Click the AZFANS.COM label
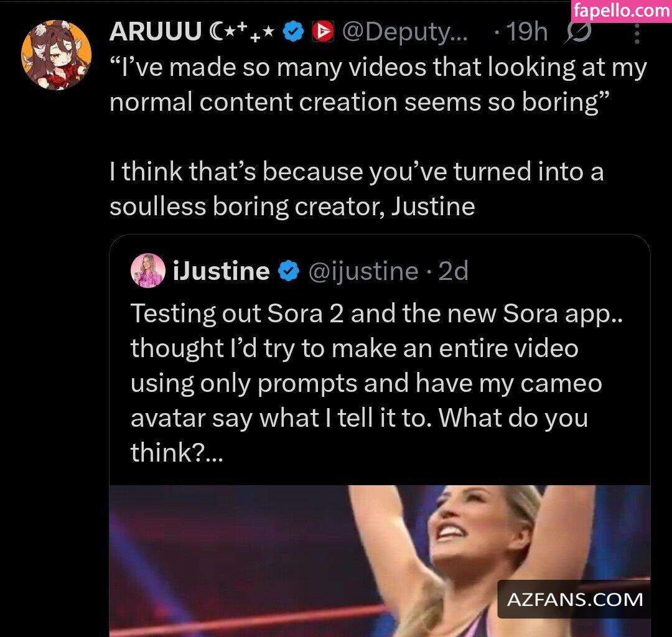This screenshot has height=637, width=672. tap(574, 600)
